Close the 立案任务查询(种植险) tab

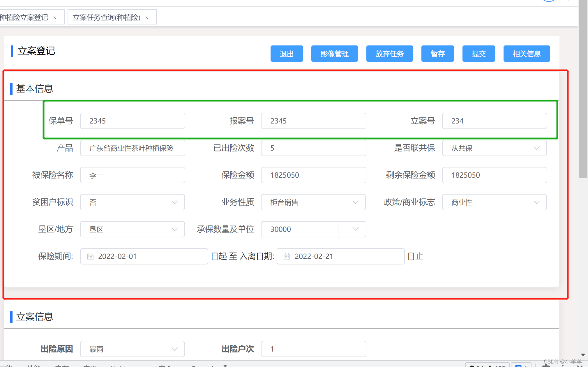147,18
